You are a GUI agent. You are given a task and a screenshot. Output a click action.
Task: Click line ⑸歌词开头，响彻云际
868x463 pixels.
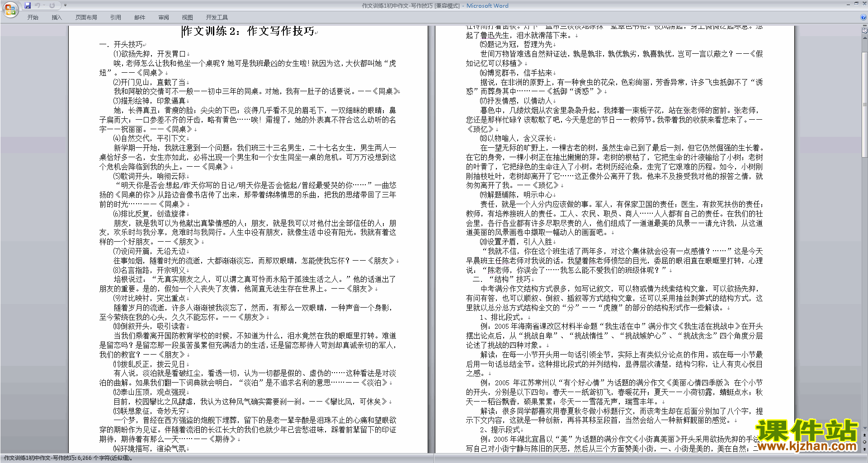pos(150,176)
